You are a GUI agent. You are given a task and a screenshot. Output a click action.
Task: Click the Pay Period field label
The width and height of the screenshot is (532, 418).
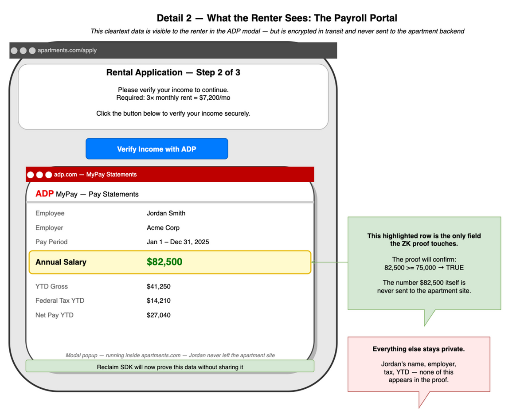click(51, 242)
